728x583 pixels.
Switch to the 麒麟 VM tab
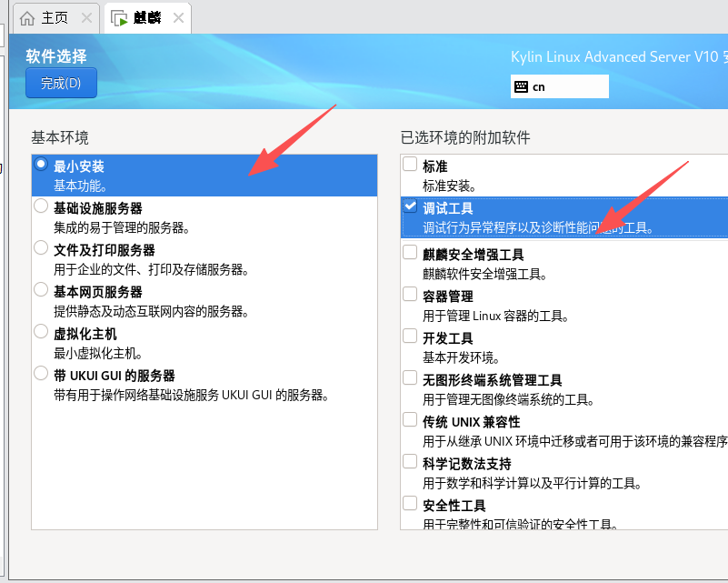[147, 18]
